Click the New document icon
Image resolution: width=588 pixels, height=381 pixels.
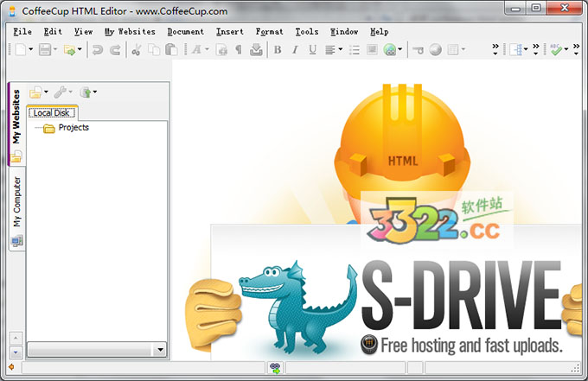point(20,50)
